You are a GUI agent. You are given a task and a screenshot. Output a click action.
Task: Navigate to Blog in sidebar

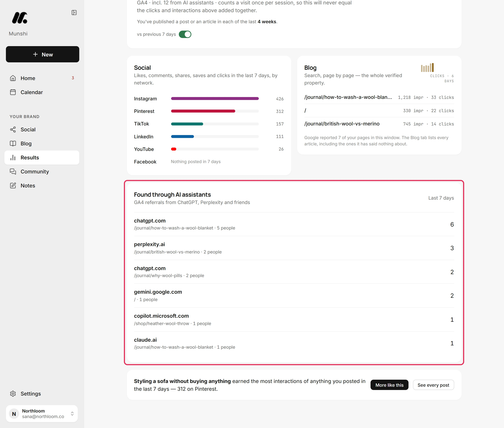(x=42, y=143)
